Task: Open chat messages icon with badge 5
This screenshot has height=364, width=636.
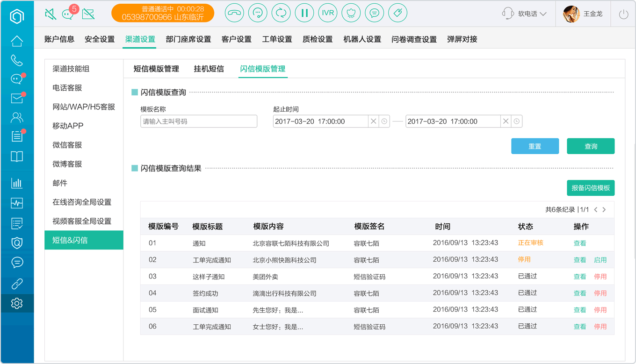Action: [69, 13]
